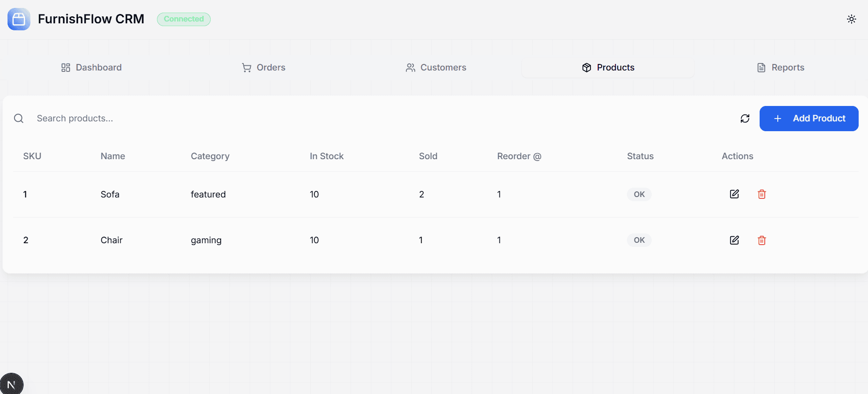Select the Sofa name cell
The height and width of the screenshot is (394, 868).
[110, 194]
